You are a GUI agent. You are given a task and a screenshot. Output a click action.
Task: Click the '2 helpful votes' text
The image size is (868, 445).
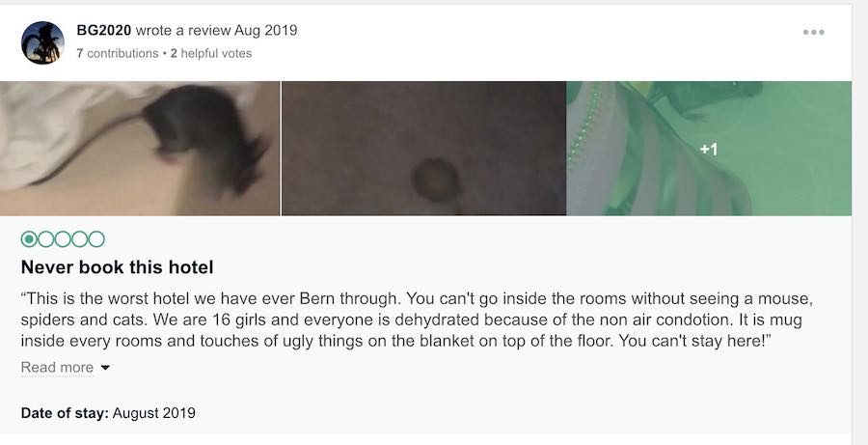point(210,54)
